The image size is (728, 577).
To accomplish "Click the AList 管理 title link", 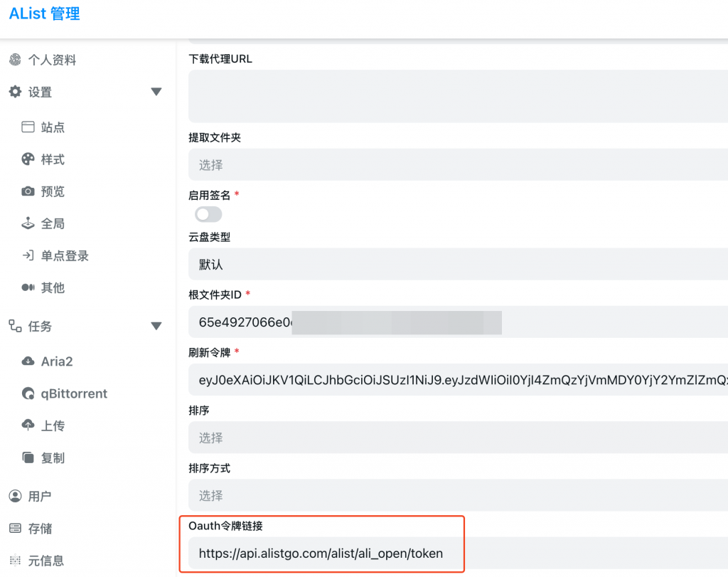I will [44, 14].
